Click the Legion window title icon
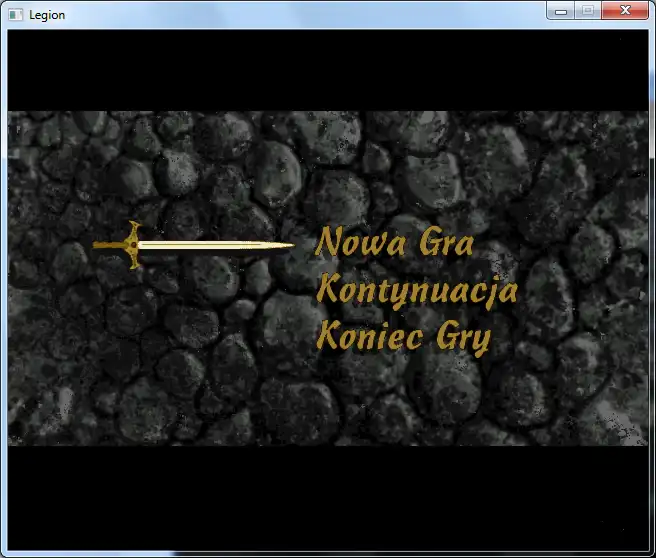Screen dimensions: 656x558 point(16,15)
